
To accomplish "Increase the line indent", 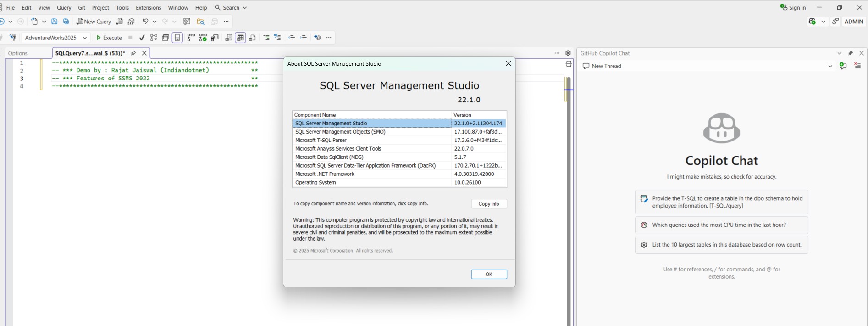I will point(304,38).
